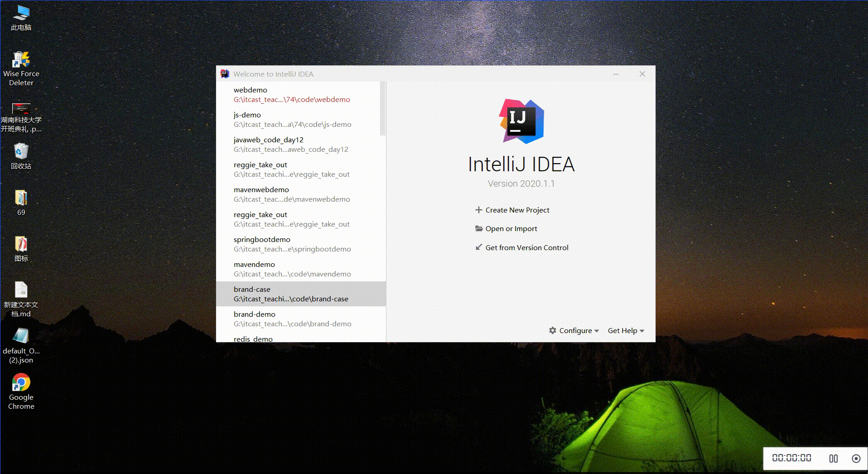Open recent project springbootdemo
Viewport: 868px width, 474px height.
point(301,244)
